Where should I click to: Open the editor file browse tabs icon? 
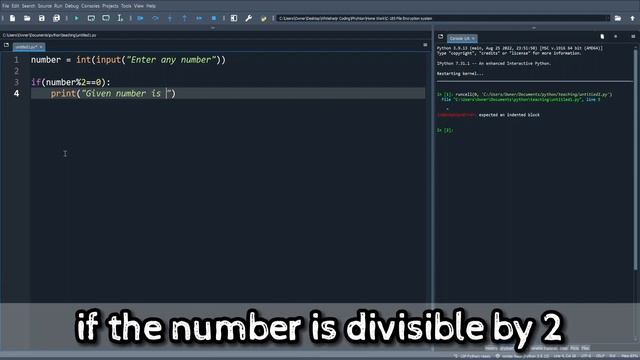tap(6, 45)
